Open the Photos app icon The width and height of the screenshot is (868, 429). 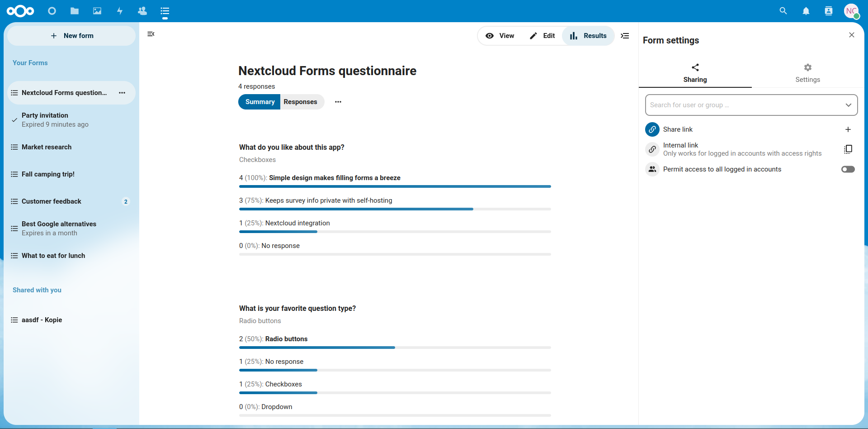pos(97,11)
